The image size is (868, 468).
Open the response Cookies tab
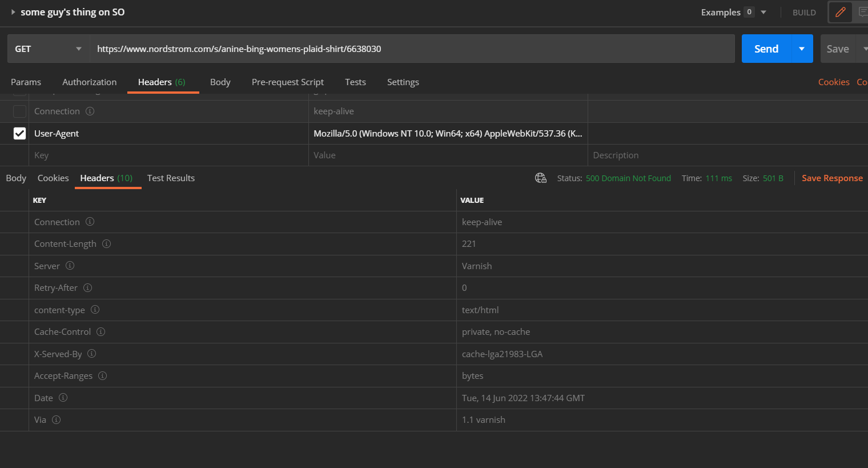click(53, 178)
